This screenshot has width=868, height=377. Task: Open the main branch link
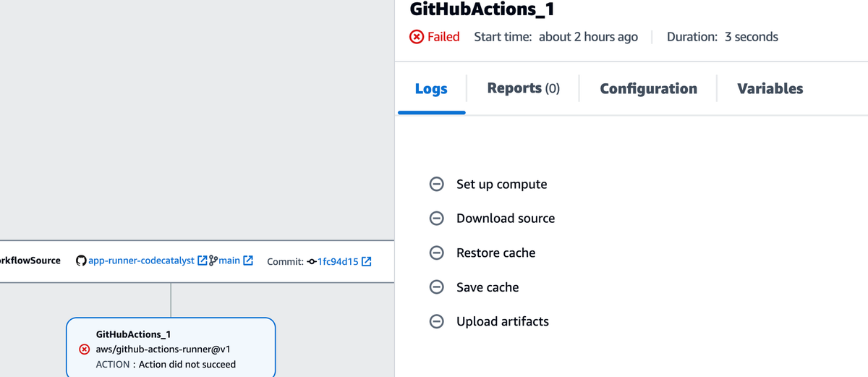229,260
